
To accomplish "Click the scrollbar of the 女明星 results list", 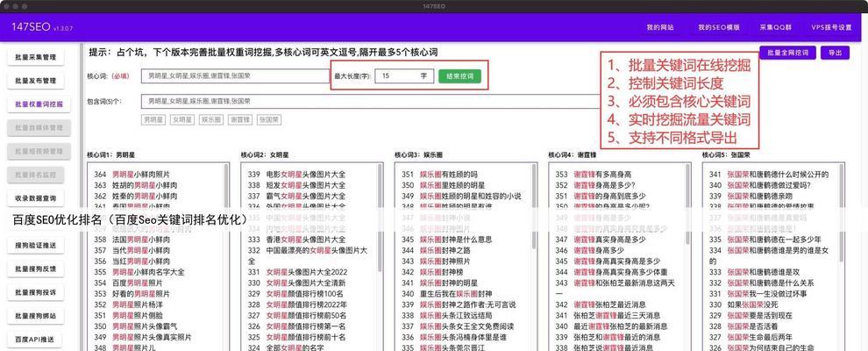I will [380, 217].
